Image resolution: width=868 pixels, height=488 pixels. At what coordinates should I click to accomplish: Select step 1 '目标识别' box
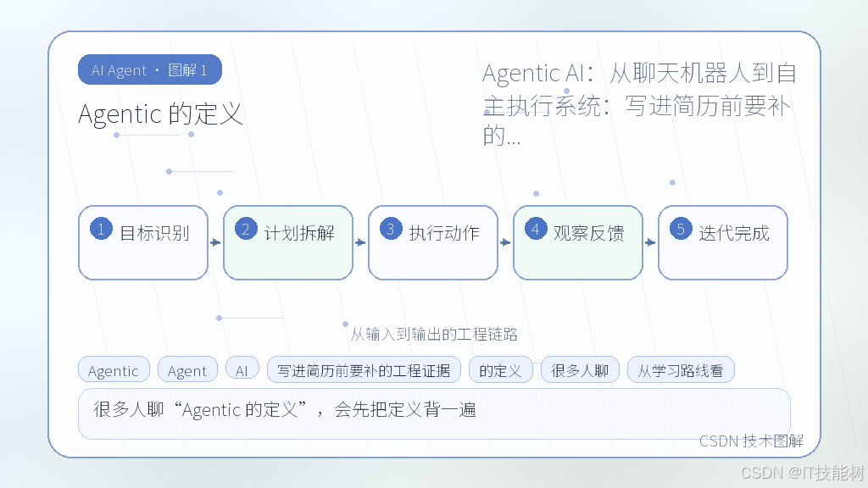[143, 242]
